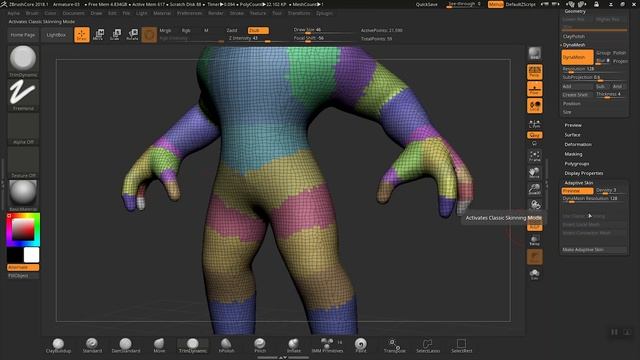
Task: Toggle the Floor grid button
Action: click(535, 89)
